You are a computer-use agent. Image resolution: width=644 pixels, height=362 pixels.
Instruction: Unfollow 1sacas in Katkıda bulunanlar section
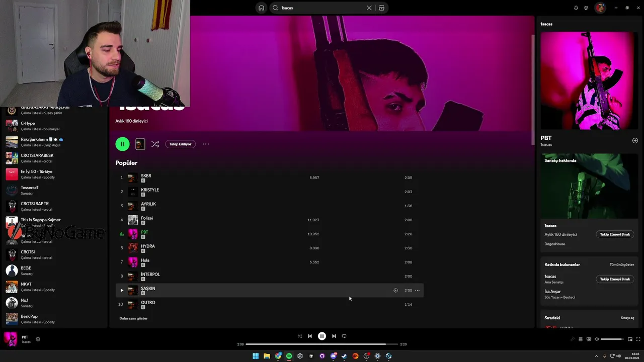click(615, 279)
